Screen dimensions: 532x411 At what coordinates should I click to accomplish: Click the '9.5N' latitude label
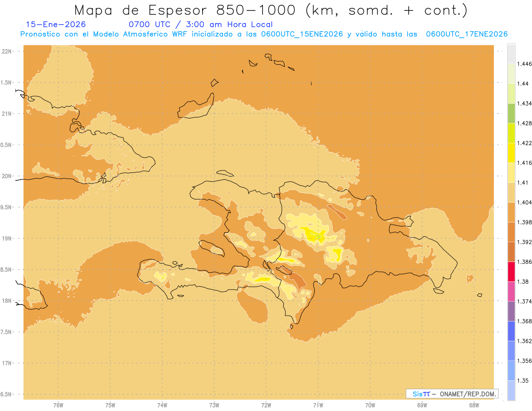(6, 207)
